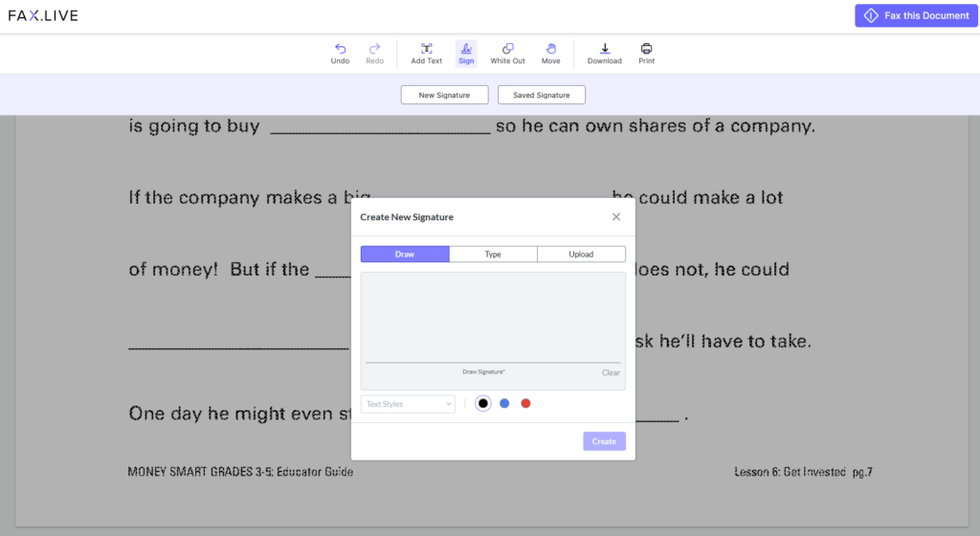Print the document

[646, 53]
